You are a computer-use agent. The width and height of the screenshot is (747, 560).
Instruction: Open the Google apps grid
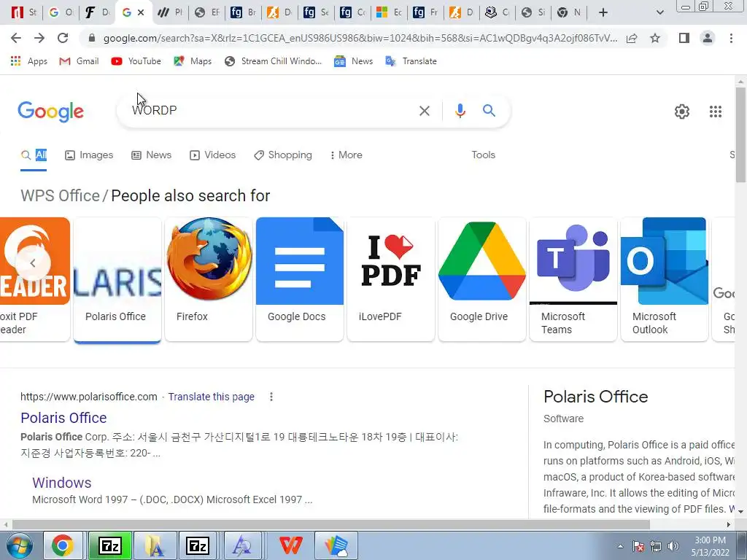click(x=715, y=112)
